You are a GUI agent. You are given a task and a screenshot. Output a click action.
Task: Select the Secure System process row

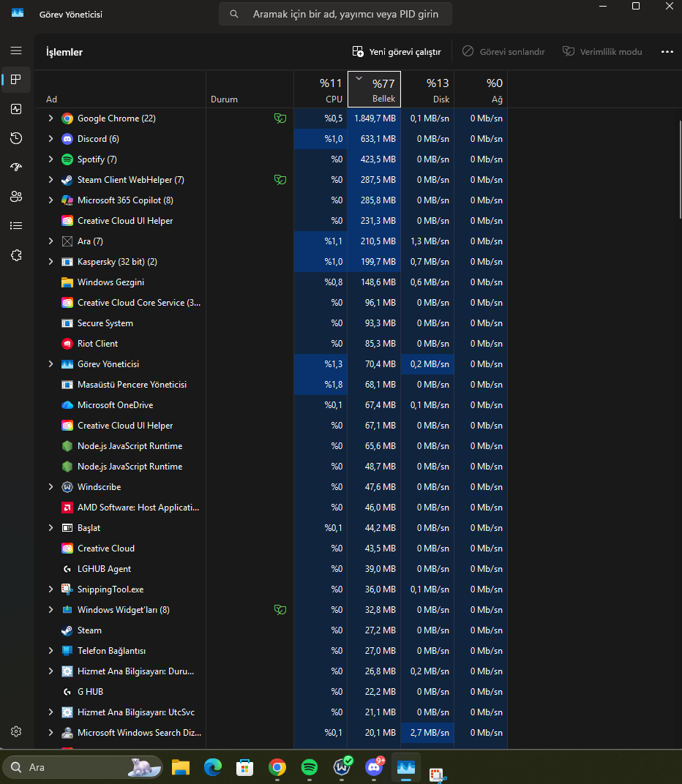[x=271, y=323]
